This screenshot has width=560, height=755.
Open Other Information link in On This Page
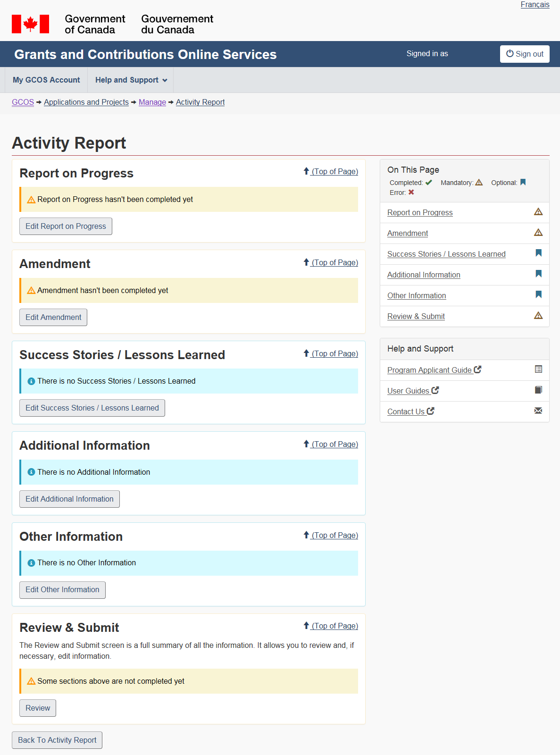(416, 296)
